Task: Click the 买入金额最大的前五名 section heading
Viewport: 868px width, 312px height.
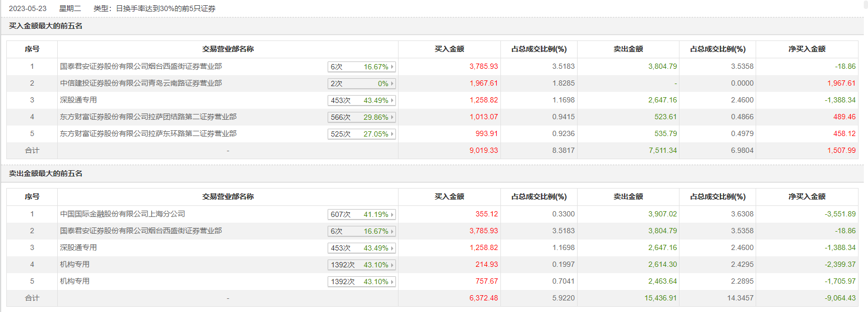Action: pos(46,26)
